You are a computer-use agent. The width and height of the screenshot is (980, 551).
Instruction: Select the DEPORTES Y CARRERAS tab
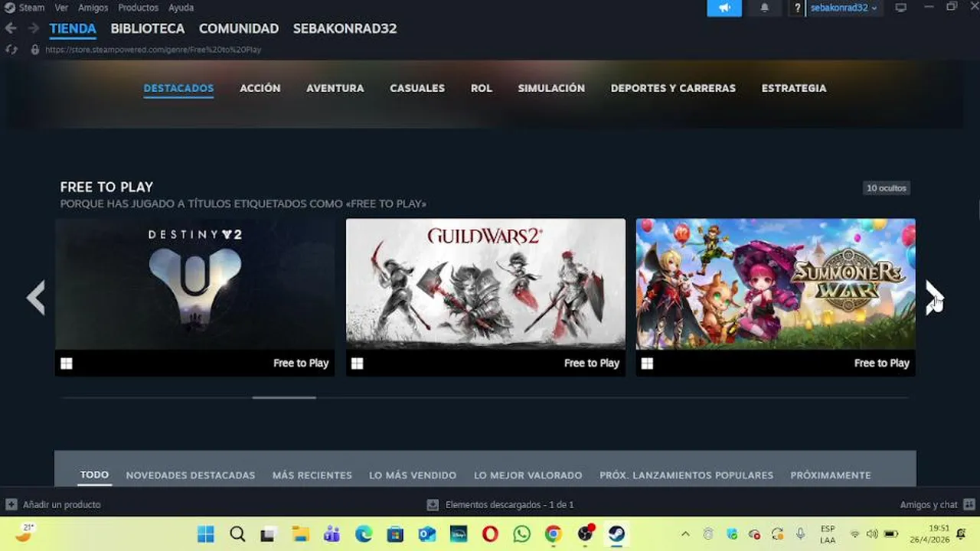[673, 88]
